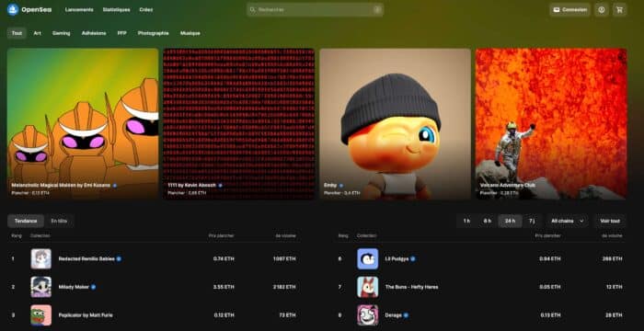
Task: Click the search magnifier icon
Action: pos(253,9)
